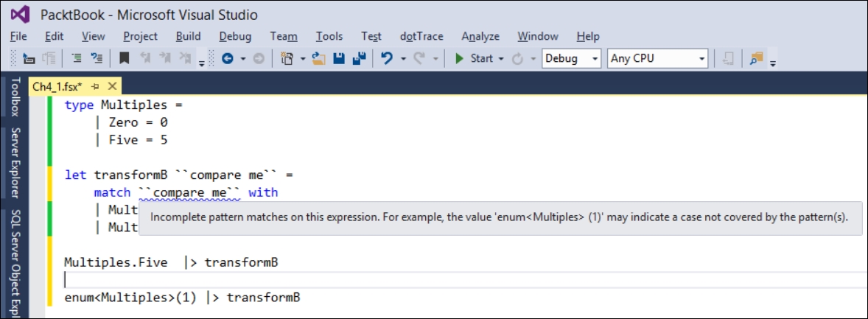Toggle the pin on Ch4_1.fsx tab
The height and width of the screenshot is (319, 868).
[x=94, y=86]
